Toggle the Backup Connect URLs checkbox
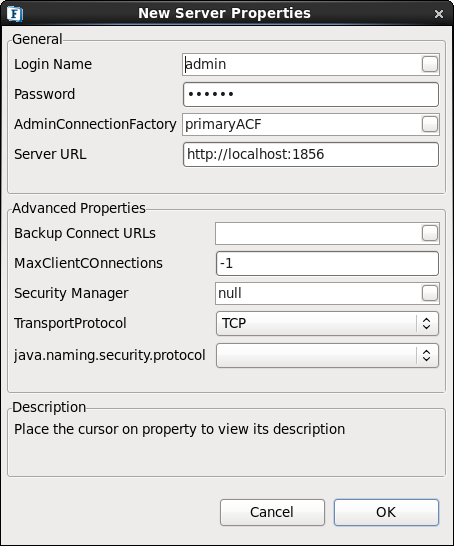The height and width of the screenshot is (546, 454). pyautogui.click(x=430, y=233)
